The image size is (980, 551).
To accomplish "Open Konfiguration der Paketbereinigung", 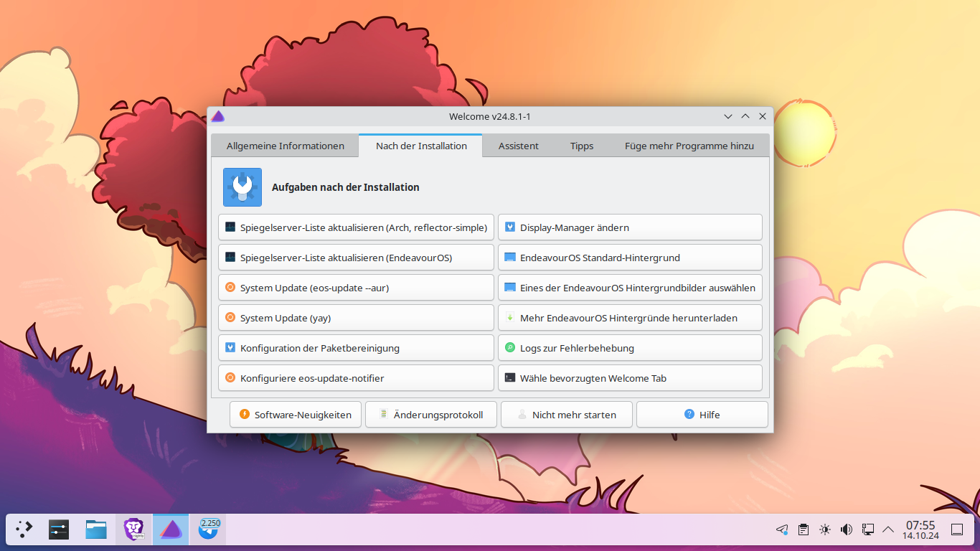I will (356, 348).
